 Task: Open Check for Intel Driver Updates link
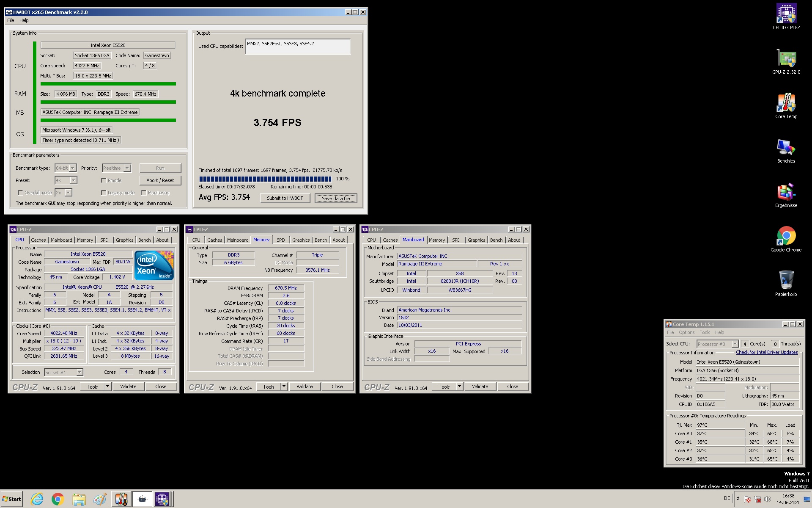[x=767, y=352]
